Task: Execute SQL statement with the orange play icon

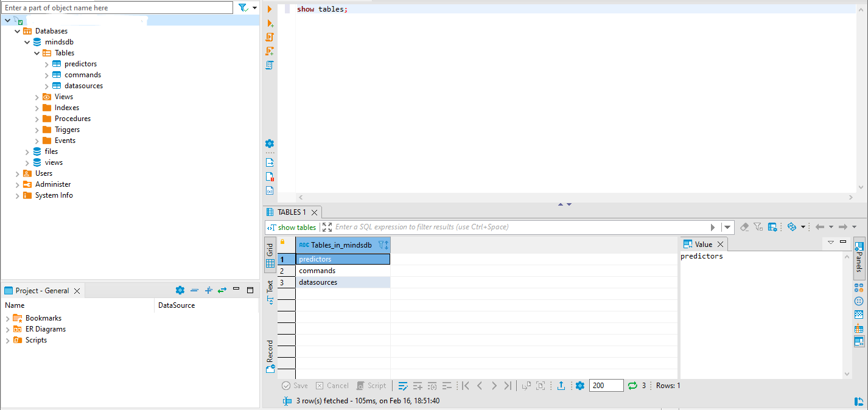Action: point(270,9)
